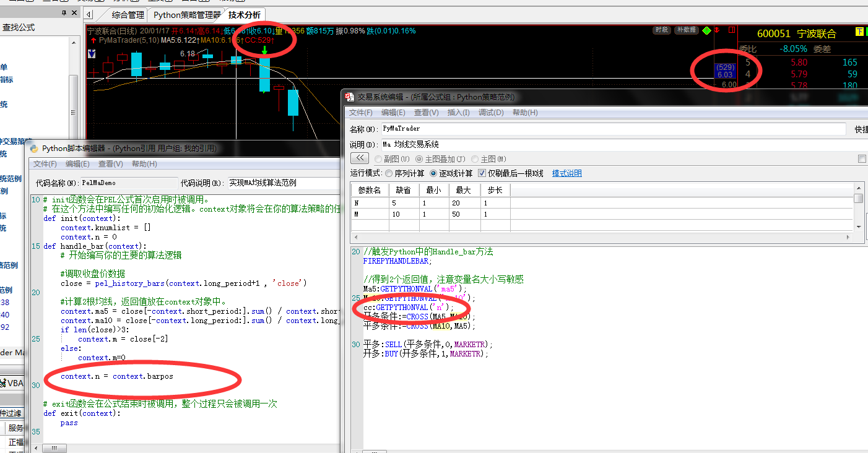Click scroll-up arrow of the formula list panel
The width and height of the screenshot is (868, 453).
tap(74, 41)
